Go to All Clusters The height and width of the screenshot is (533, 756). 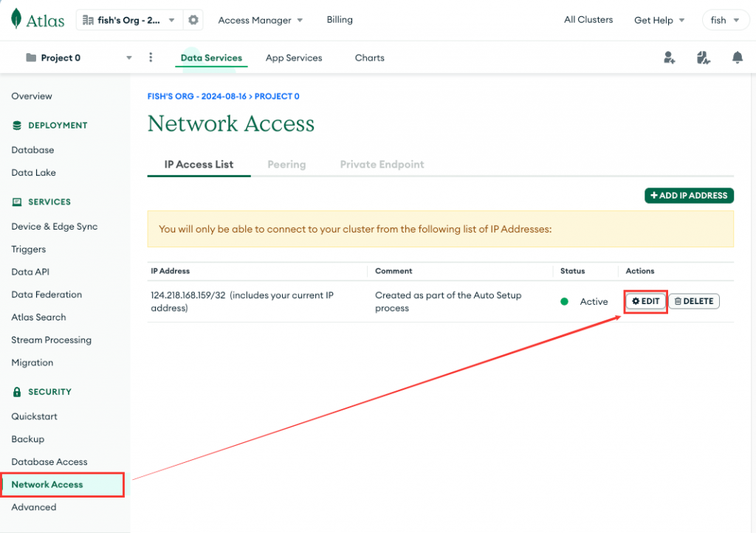(x=588, y=20)
